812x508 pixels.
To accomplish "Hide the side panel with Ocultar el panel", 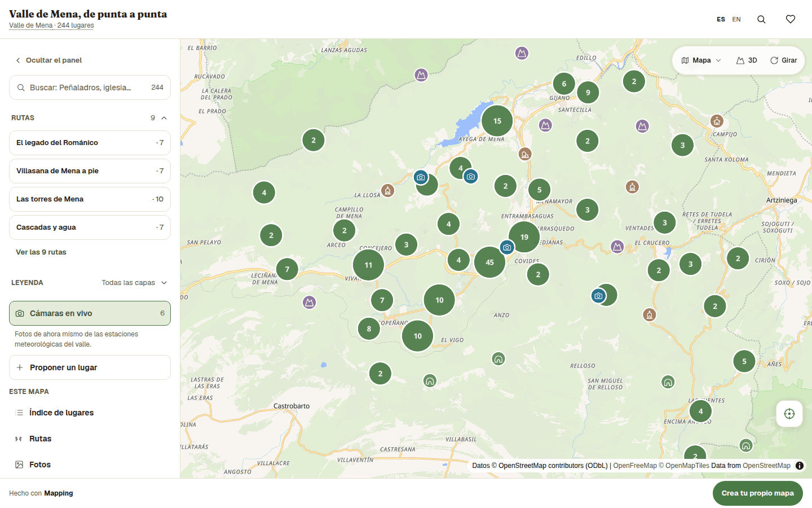I will click(x=48, y=60).
